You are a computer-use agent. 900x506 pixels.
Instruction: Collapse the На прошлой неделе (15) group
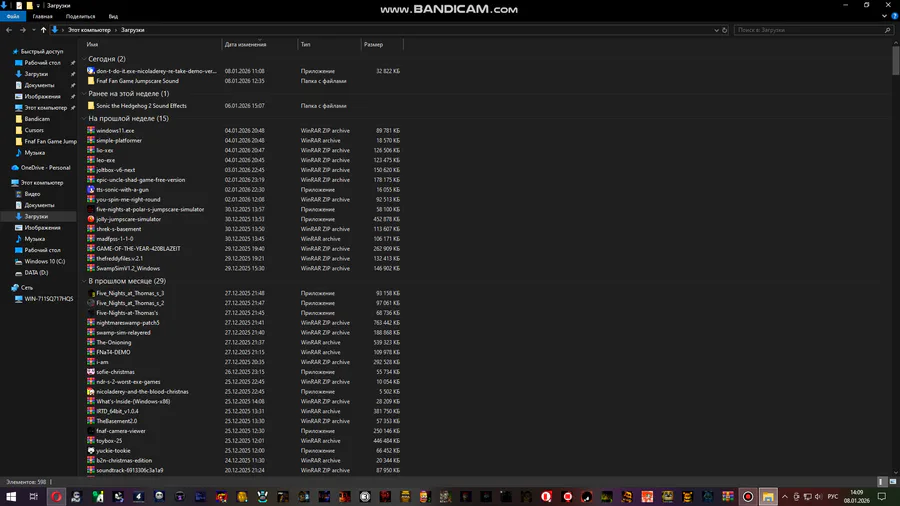coord(84,118)
